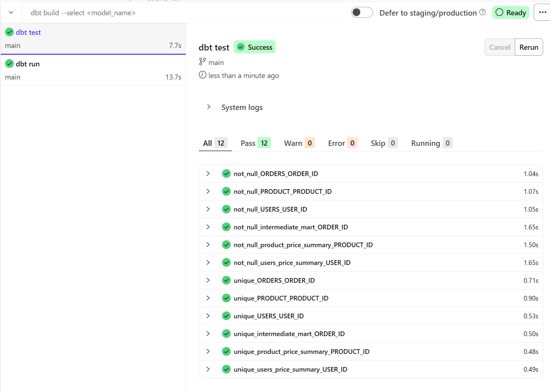The image size is (550, 392).
Task: Click the 'less than a minute ago' timestamp
Action: pyautogui.click(x=243, y=75)
